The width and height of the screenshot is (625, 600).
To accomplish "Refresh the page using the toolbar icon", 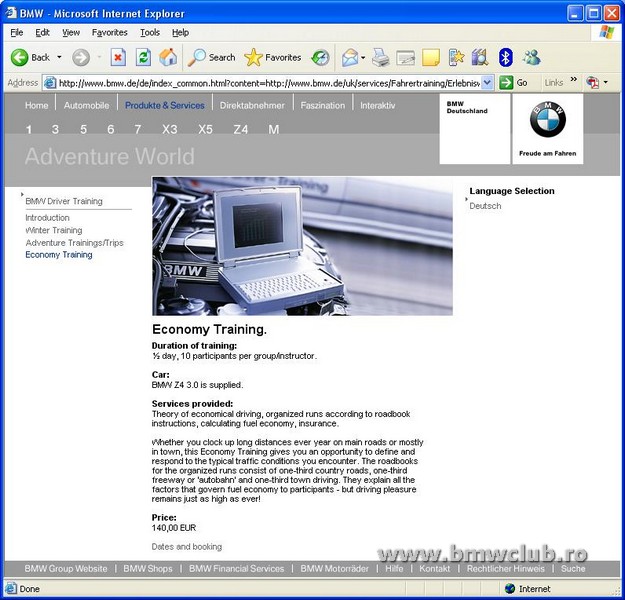I will 143,57.
